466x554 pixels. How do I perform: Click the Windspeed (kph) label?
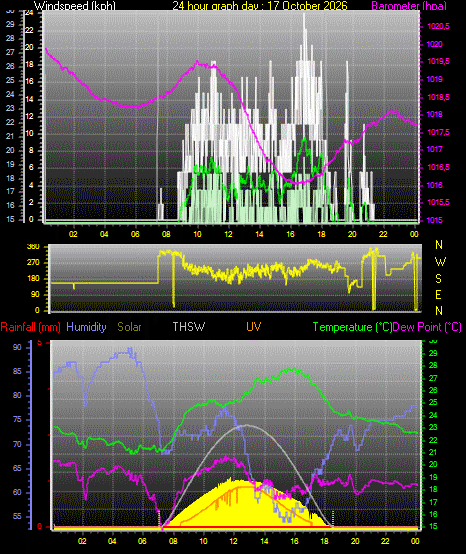pos(75,5)
